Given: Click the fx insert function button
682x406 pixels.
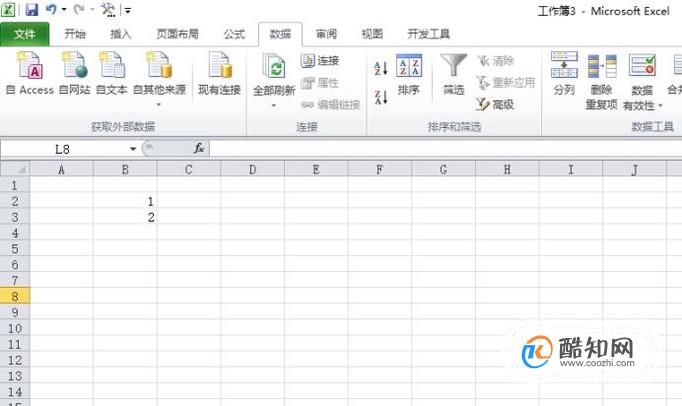Looking at the screenshot, I should click(199, 149).
